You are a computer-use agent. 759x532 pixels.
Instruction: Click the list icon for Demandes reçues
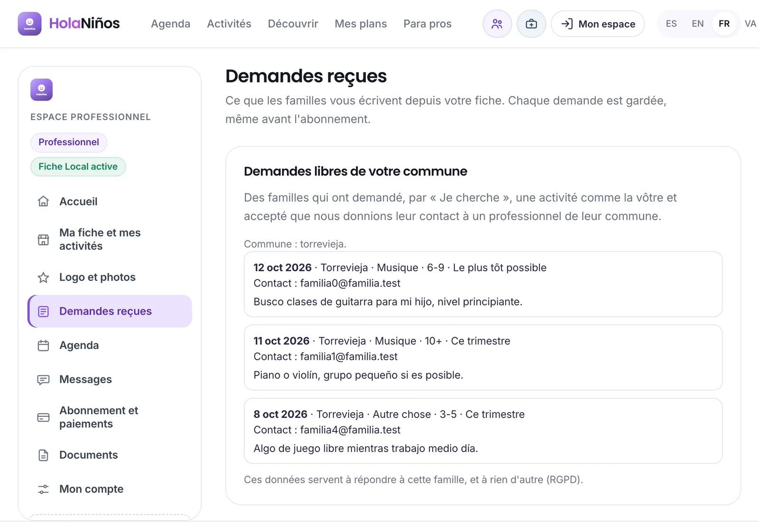point(43,312)
